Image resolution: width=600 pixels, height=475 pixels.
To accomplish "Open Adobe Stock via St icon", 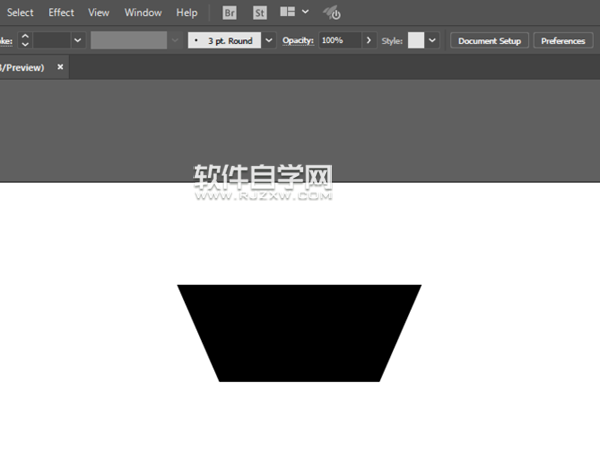I will point(260,13).
